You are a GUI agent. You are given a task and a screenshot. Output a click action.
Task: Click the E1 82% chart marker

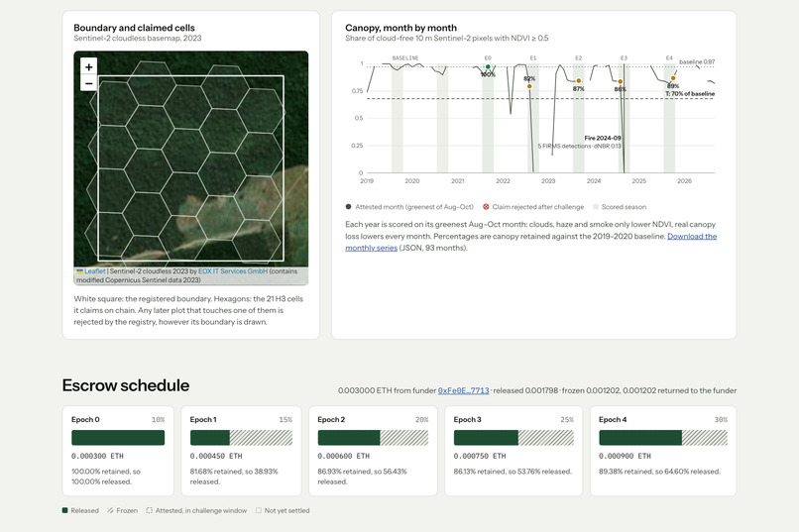click(x=529, y=86)
